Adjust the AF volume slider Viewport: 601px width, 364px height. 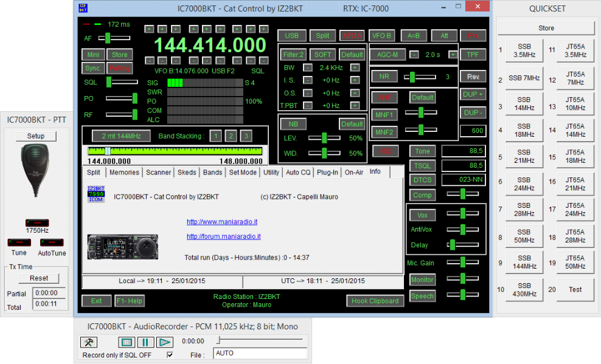[x=114, y=38]
